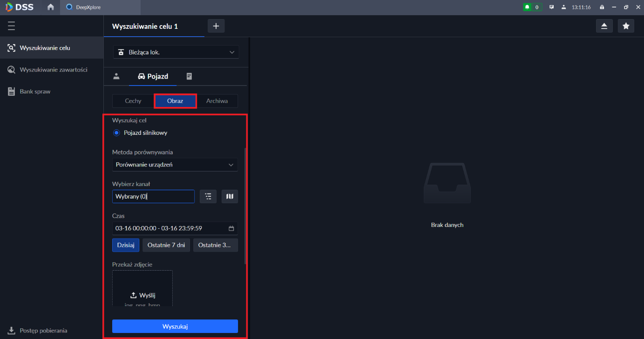
Task: Add a new search tab with plus
Action: (x=216, y=26)
